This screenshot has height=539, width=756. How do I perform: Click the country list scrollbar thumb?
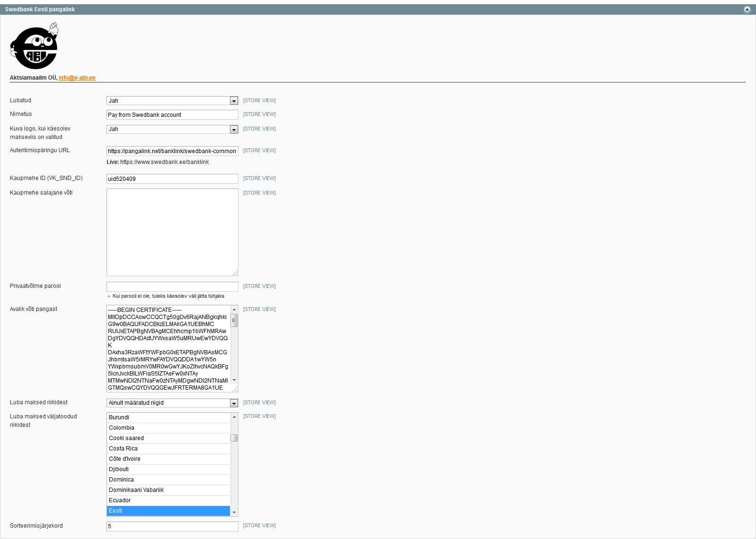pos(234,438)
